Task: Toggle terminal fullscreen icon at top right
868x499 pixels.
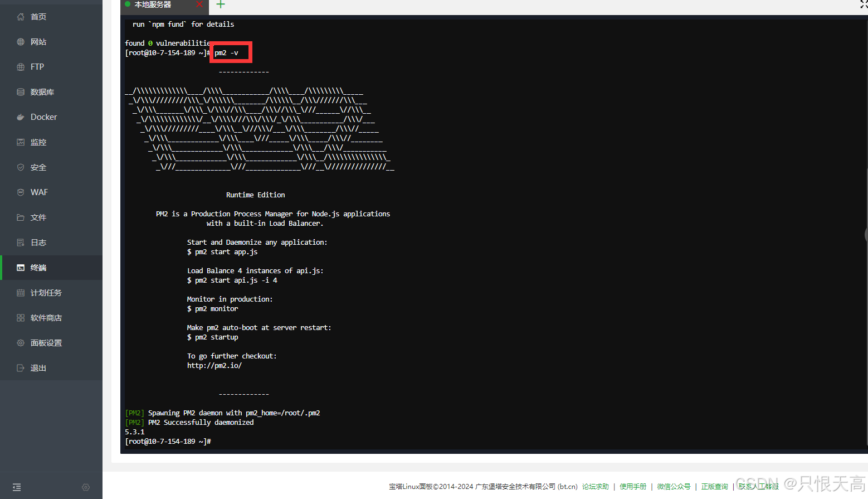Action: pyautogui.click(x=864, y=4)
